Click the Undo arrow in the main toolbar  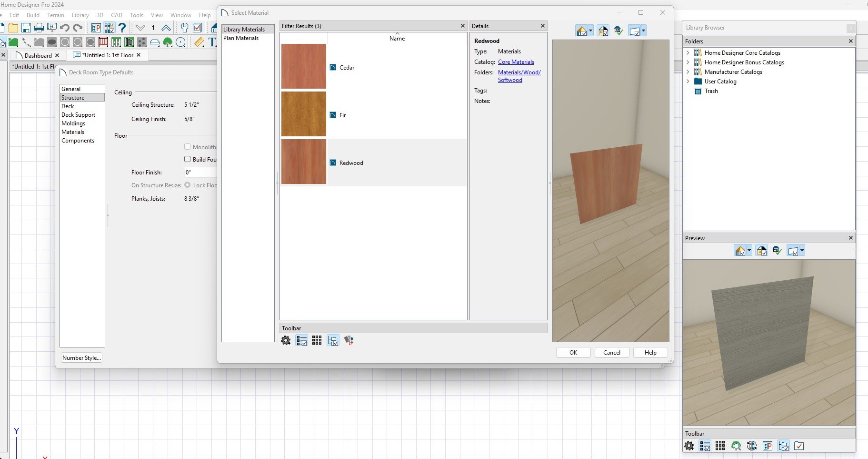65,28
